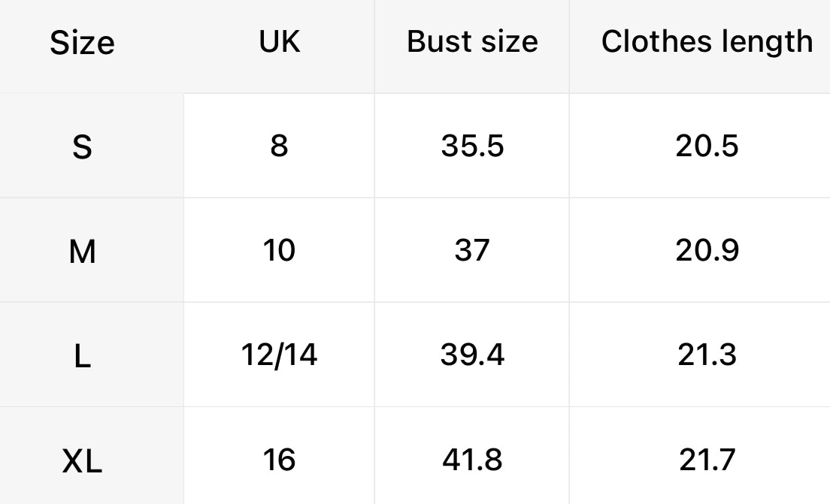Select the XL size row label
This screenshot has height=504, width=830.
pyautogui.click(x=82, y=460)
